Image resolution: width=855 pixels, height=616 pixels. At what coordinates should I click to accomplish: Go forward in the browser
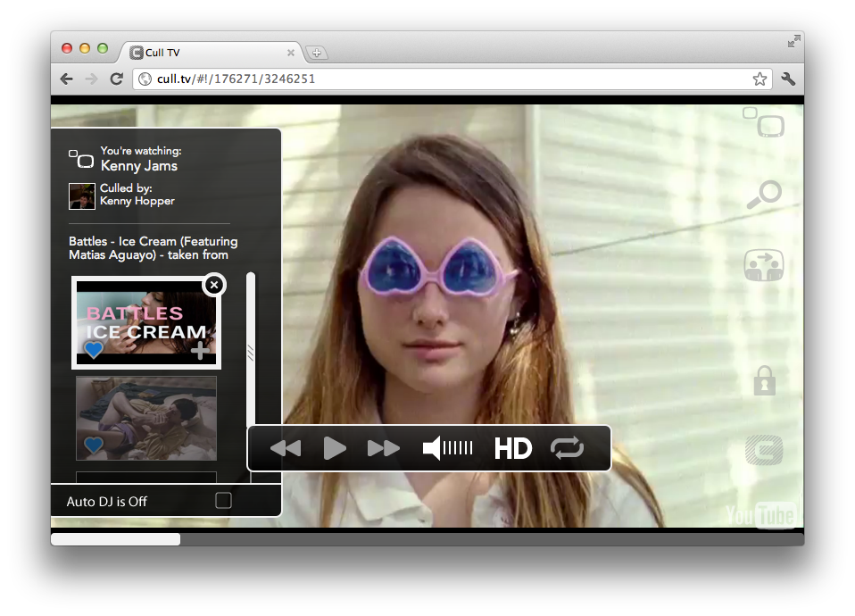(91, 79)
